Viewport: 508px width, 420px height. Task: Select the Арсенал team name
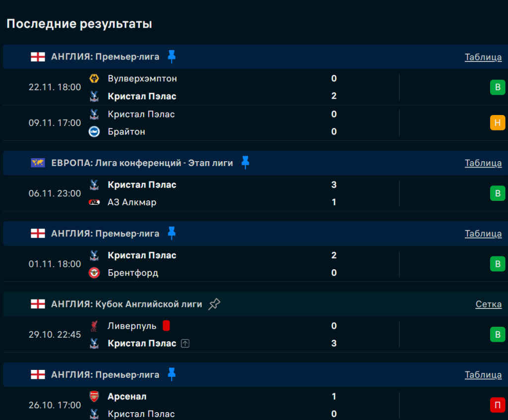coord(127,397)
